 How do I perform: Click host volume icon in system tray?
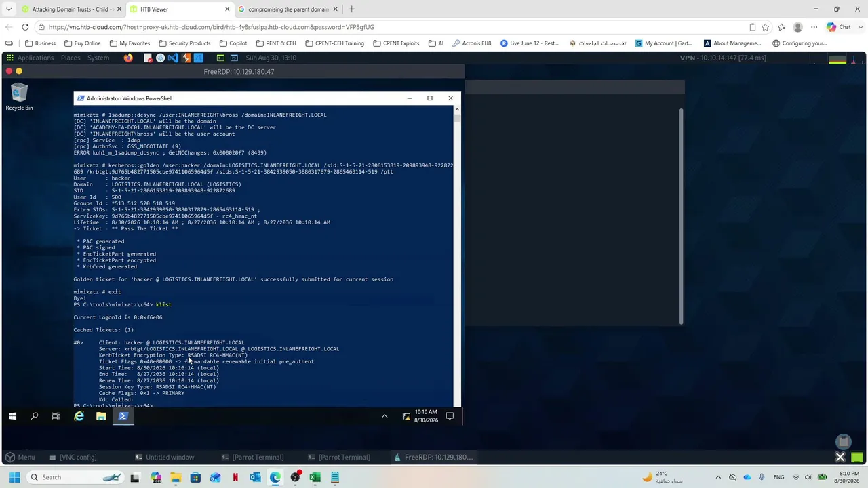[808, 477]
